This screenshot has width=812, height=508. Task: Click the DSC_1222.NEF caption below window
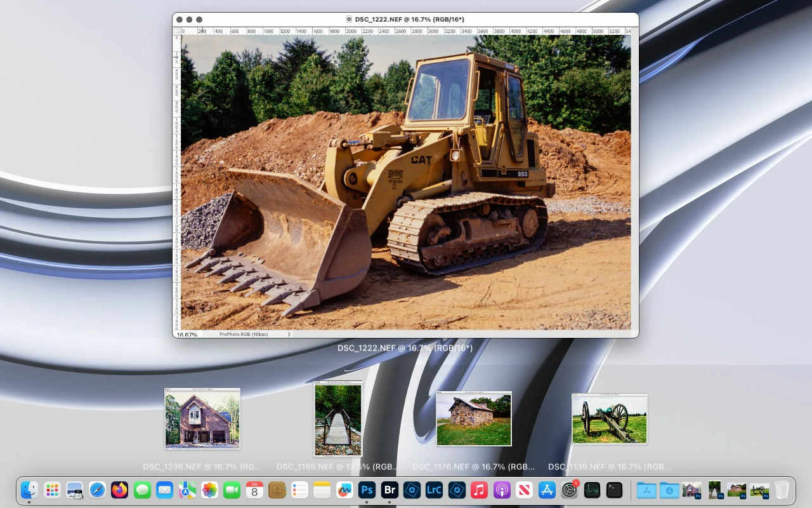coord(405,348)
